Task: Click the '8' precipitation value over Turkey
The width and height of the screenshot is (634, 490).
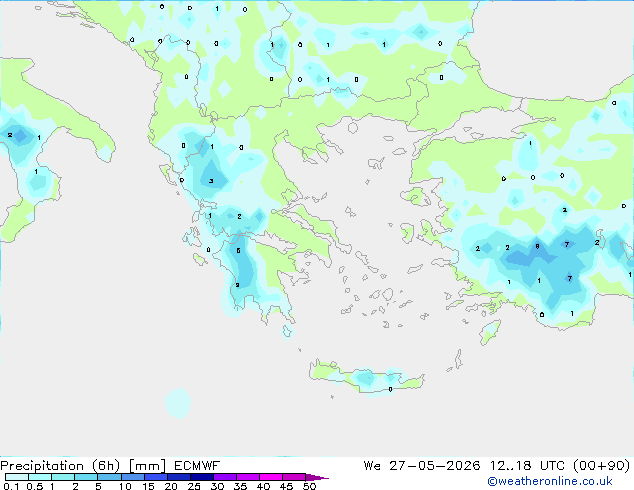Action: 537,246
